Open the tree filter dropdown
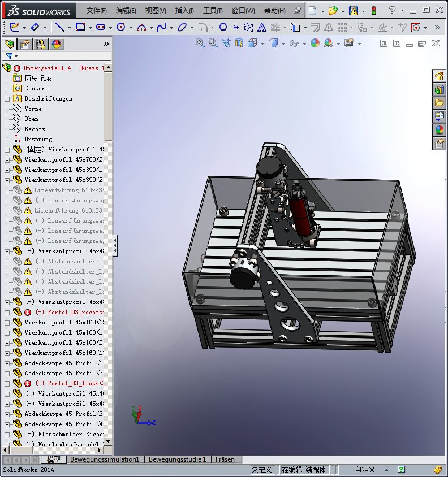The height and width of the screenshot is (477, 448). click(16, 56)
